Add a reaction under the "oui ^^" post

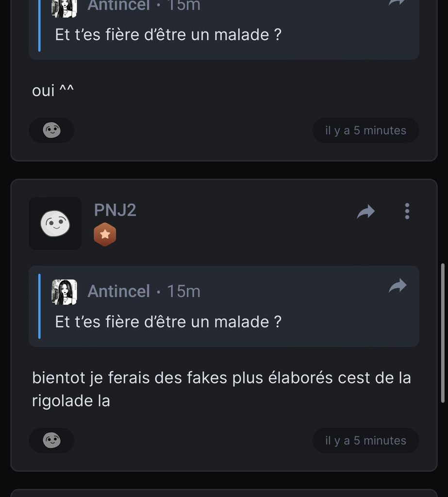(51, 130)
